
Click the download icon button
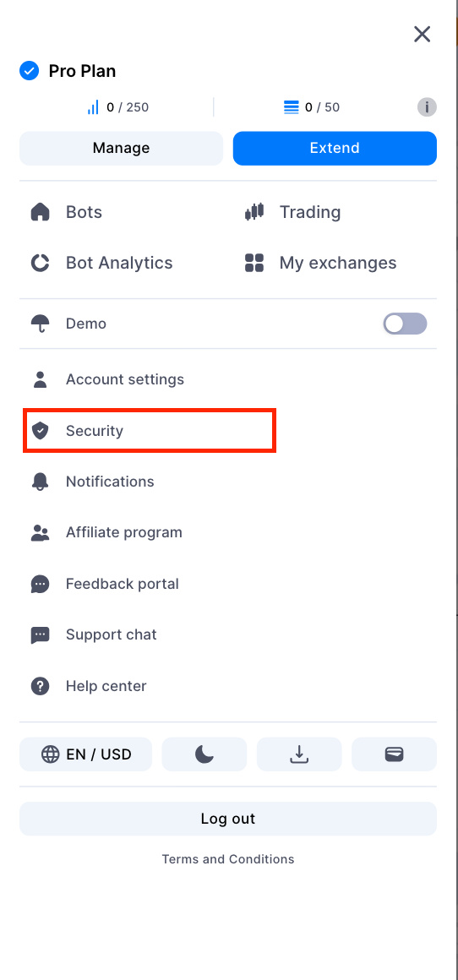click(x=299, y=754)
